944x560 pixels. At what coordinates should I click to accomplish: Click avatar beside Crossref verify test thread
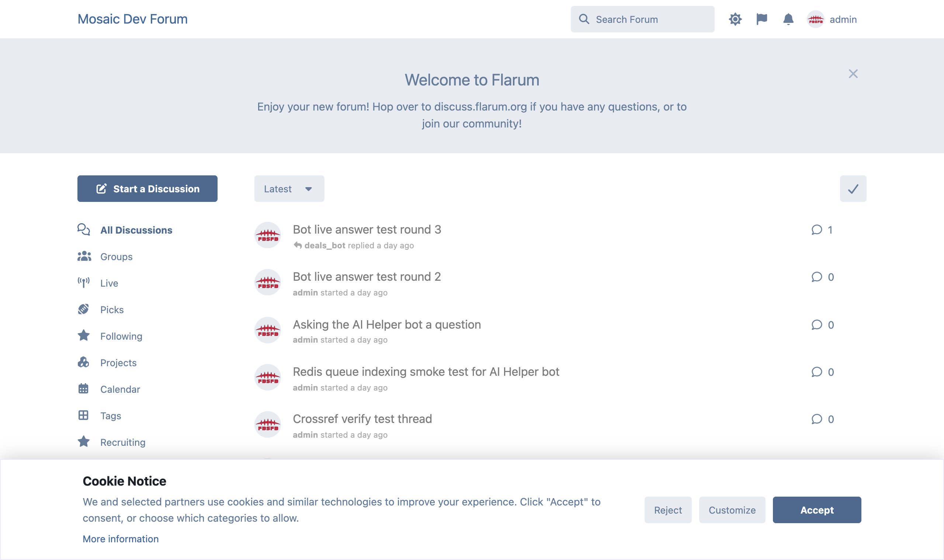pos(268,424)
